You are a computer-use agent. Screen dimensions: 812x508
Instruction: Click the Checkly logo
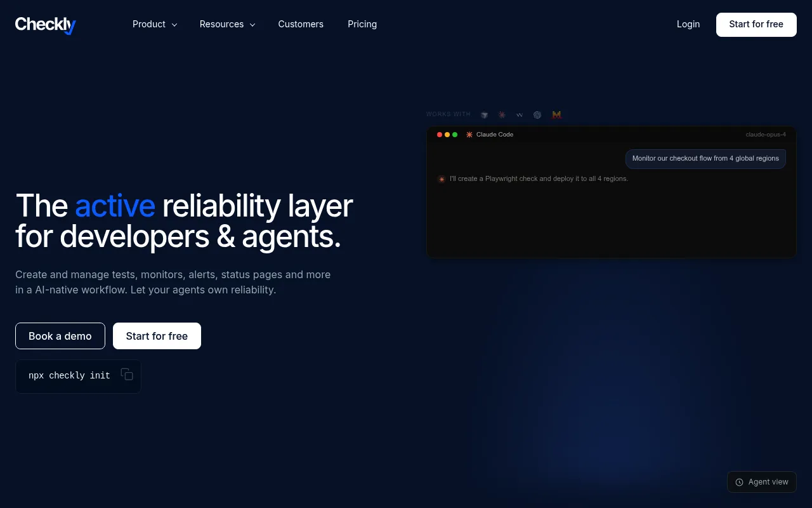coord(46,25)
